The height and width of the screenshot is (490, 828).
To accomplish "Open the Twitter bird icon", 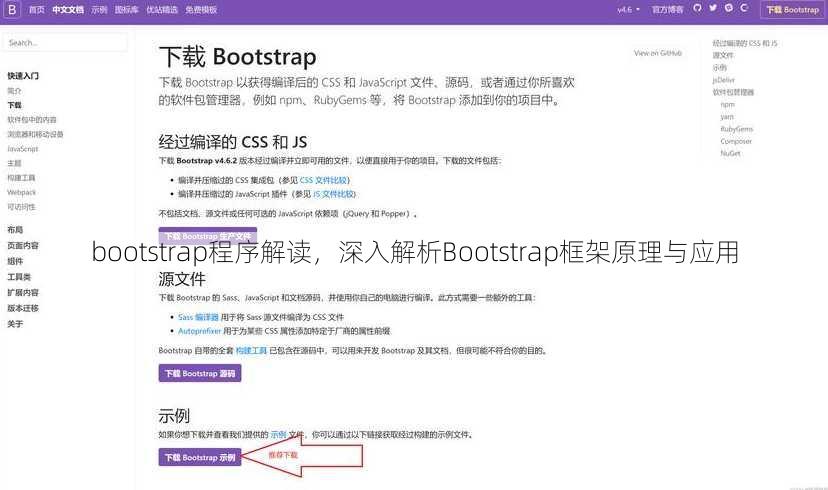I will tap(713, 8).
